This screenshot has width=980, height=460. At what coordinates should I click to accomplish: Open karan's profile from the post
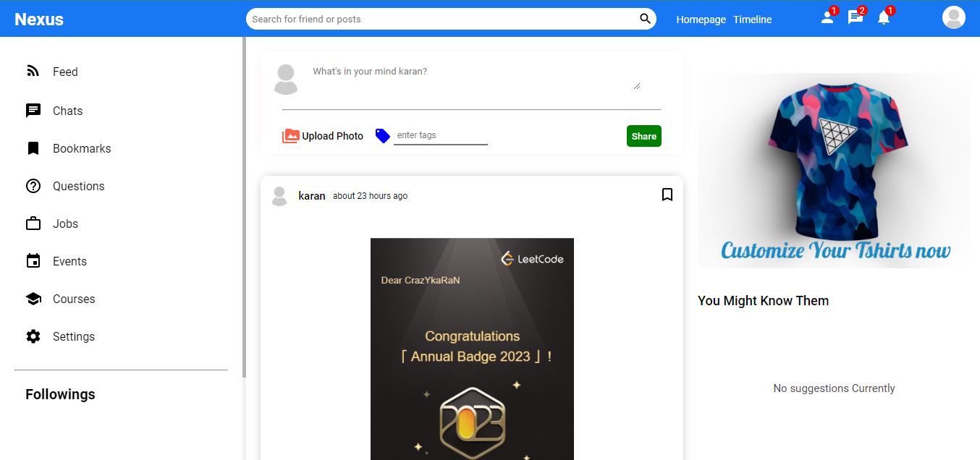click(311, 195)
